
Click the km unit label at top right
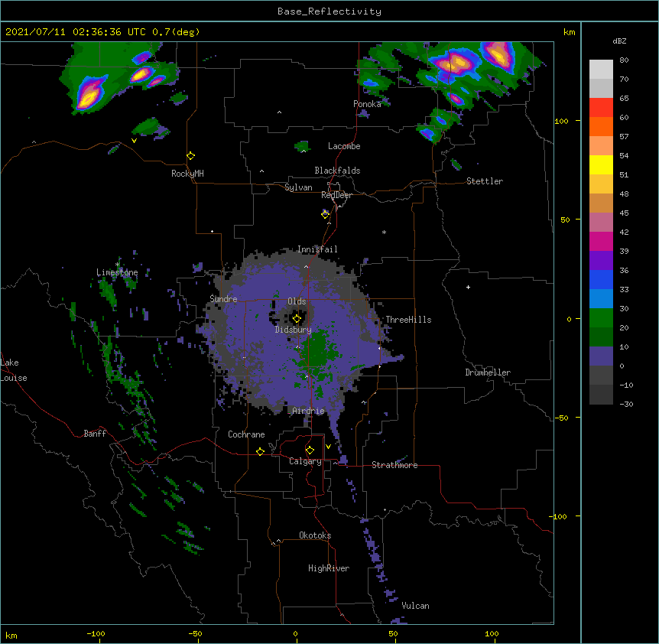[x=570, y=32]
